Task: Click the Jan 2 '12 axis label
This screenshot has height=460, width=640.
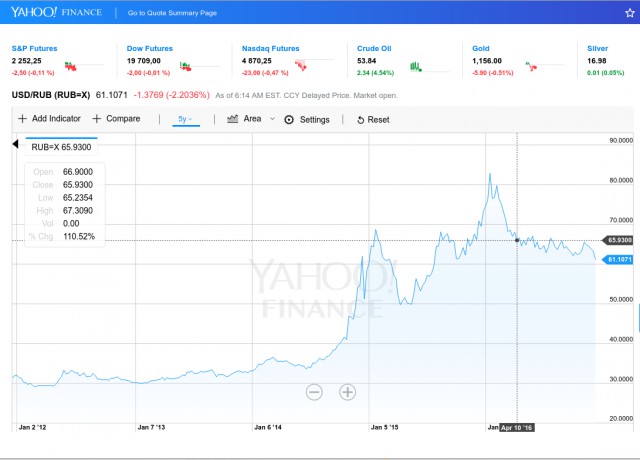Action: tap(33, 427)
